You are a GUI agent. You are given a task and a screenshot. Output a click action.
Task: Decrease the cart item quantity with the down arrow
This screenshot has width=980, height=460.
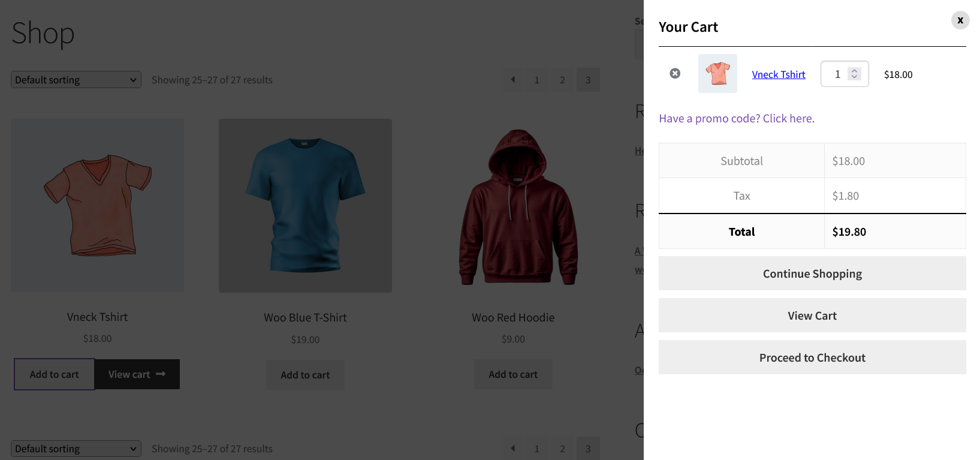854,77
